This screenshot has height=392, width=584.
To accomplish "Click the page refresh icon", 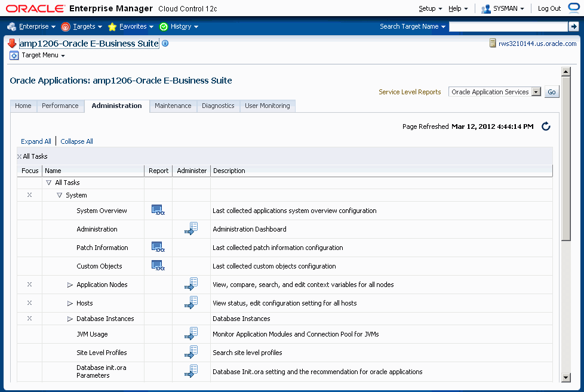I will pos(546,126).
